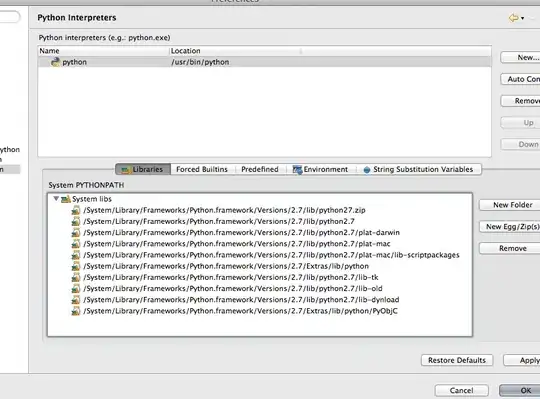Viewport: 540px width, 399px height.
Task: Click the Location column header
Action: 235,51
